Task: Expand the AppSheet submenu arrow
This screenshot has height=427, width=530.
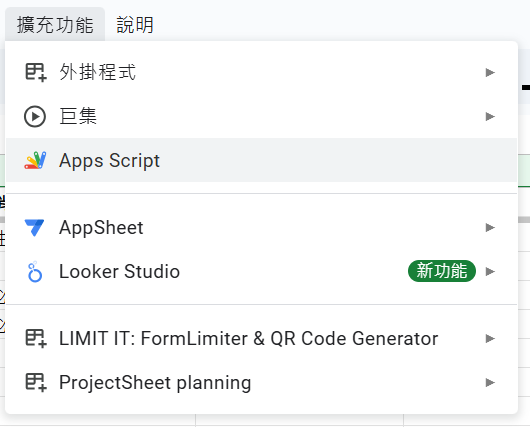Action: pos(490,228)
